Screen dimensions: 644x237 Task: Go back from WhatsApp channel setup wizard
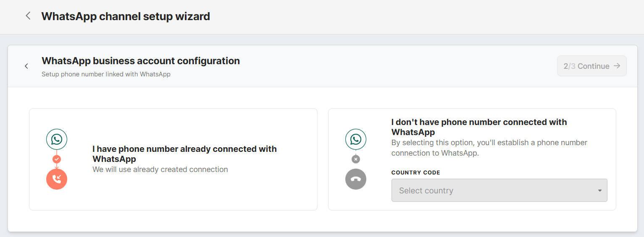[x=28, y=16]
